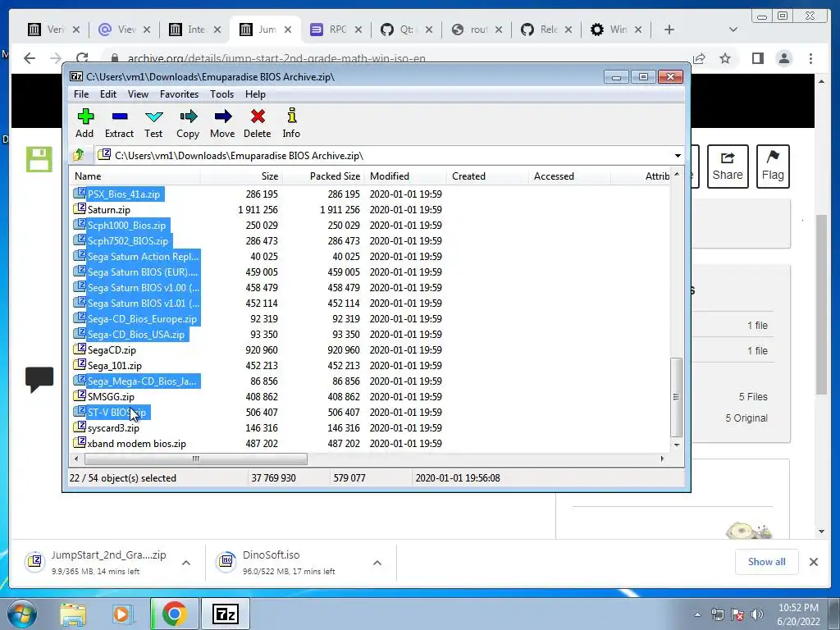Screen dimensions: 840x630
Task: Click Flag button on archive.org page
Action: tap(773, 166)
